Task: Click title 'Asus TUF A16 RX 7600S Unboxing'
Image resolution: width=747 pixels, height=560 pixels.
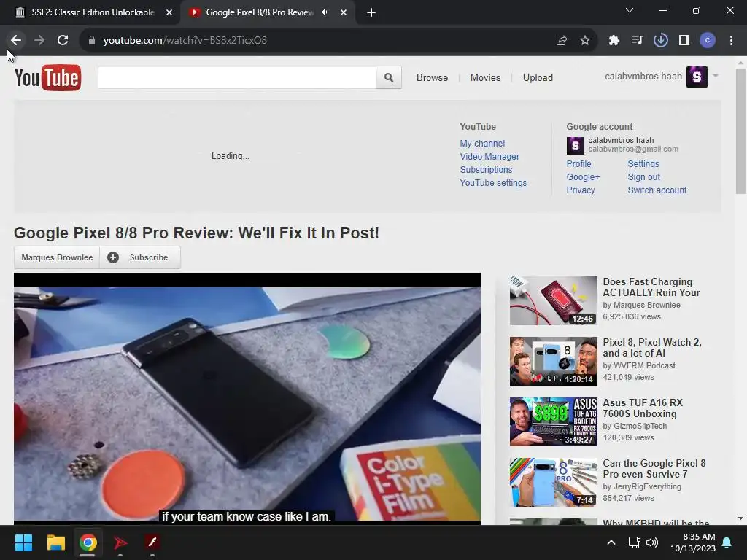Action: pos(643,408)
